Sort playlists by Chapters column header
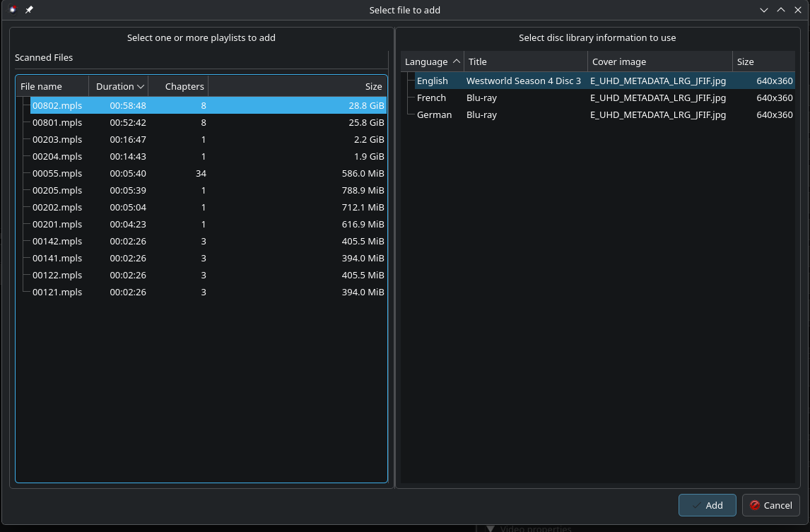The width and height of the screenshot is (810, 532). click(184, 86)
